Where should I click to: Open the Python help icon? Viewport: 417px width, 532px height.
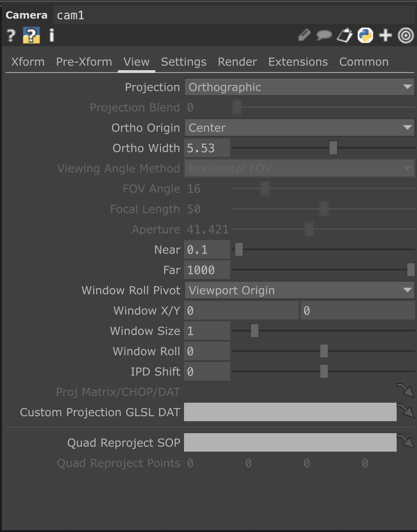click(31, 36)
